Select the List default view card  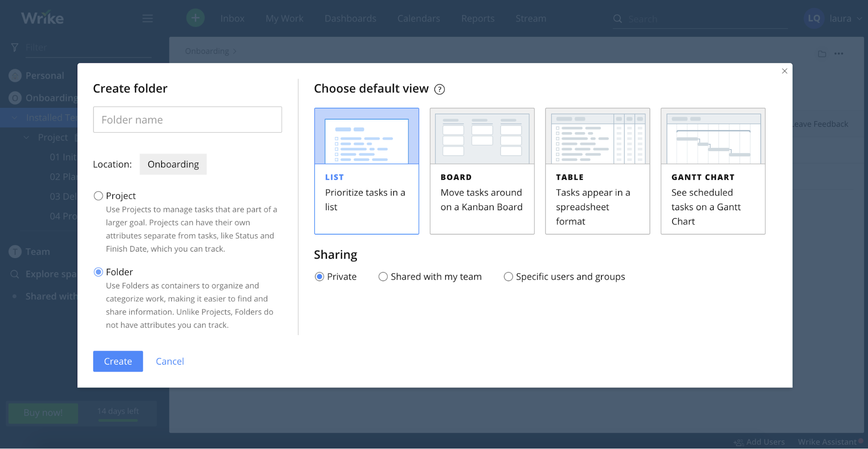click(366, 171)
